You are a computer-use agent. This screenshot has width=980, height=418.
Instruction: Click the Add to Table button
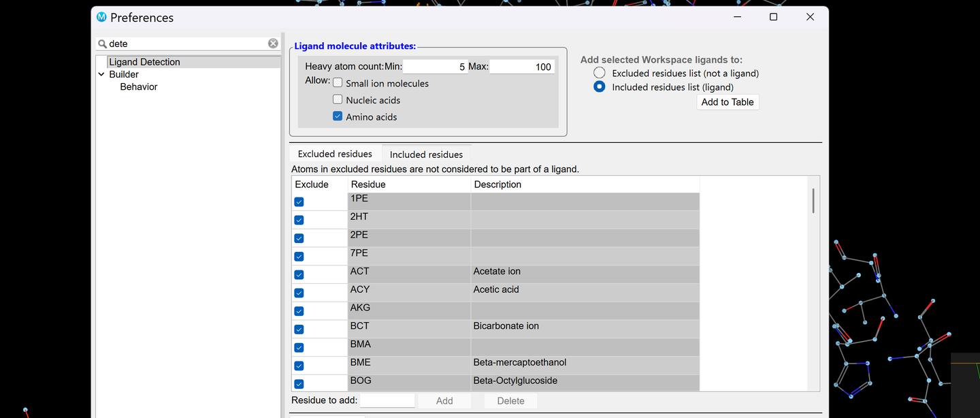tap(728, 102)
